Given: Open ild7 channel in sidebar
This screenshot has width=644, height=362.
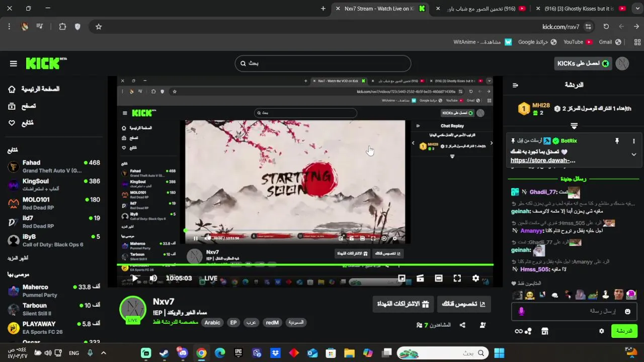Looking at the screenshot, I should (54, 222).
